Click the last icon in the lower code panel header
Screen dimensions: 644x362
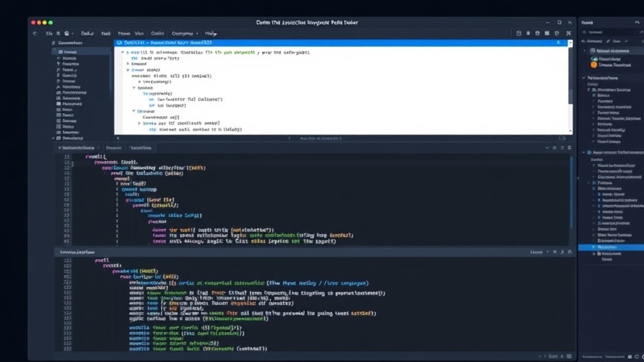[570, 252]
